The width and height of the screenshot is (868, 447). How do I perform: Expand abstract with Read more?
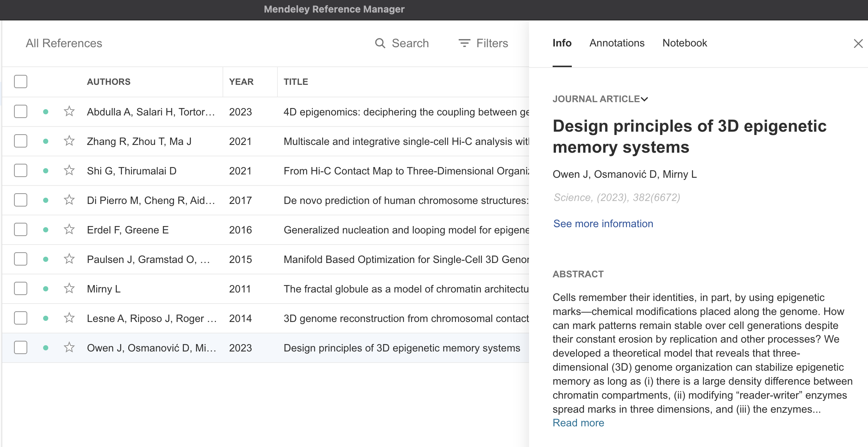pos(578,423)
